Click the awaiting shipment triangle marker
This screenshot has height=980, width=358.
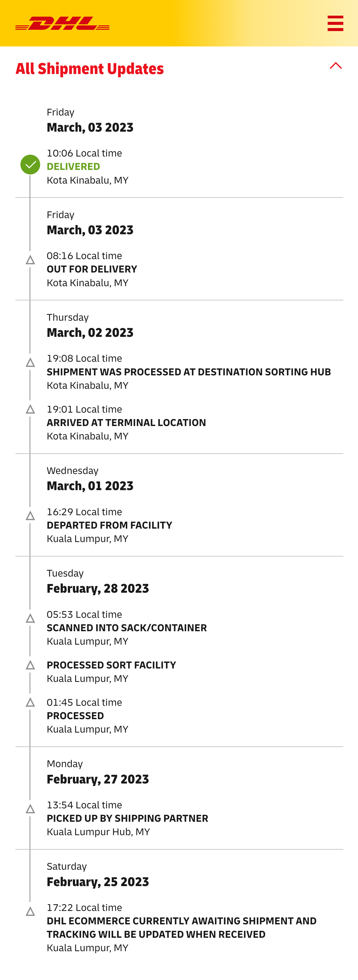click(30, 911)
